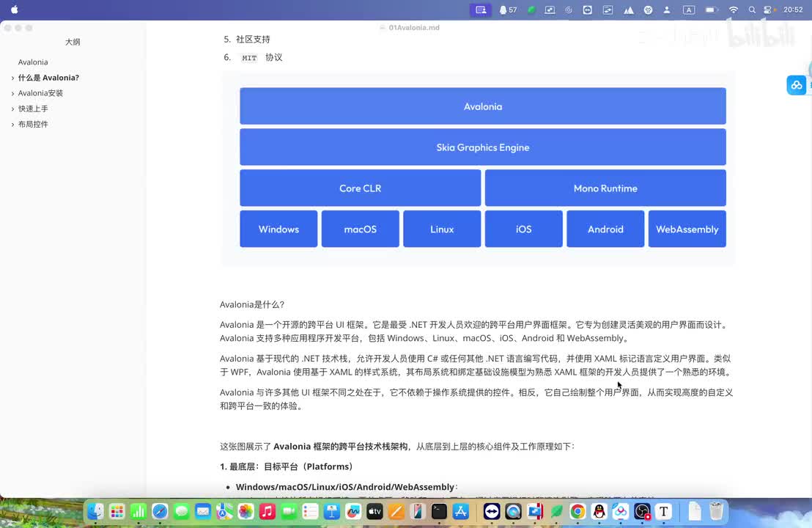This screenshot has height=528, width=812.
Task: Expand 什么是 Avalonia? outline section
Action: tap(12, 78)
